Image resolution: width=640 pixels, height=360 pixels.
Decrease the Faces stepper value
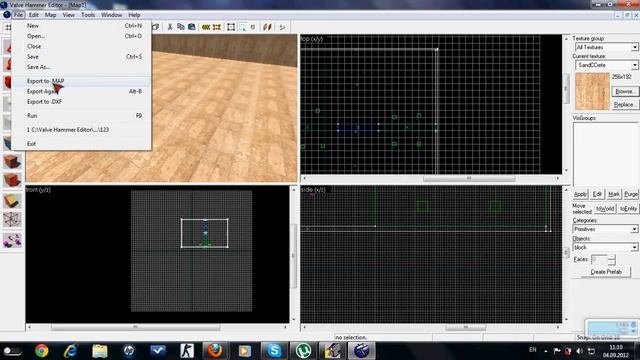611,262
